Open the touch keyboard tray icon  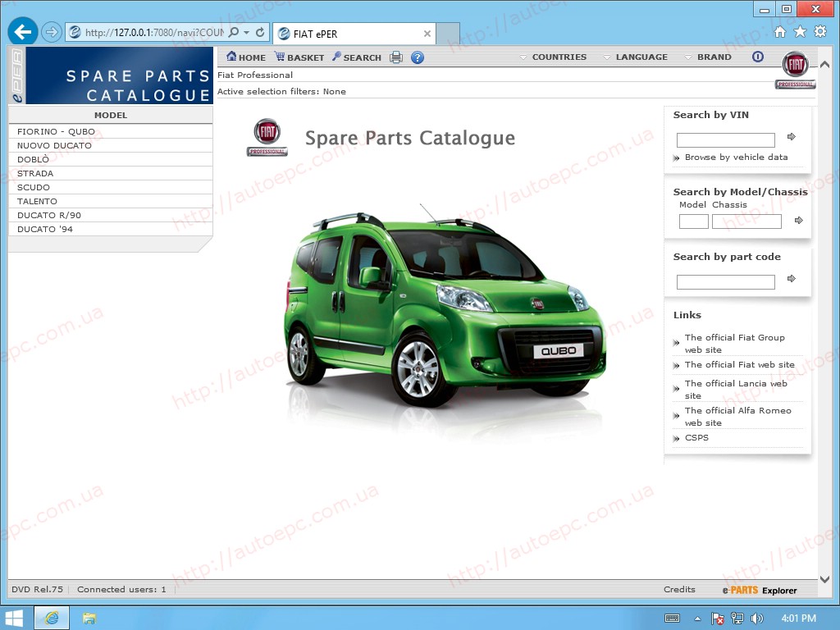click(673, 619)
